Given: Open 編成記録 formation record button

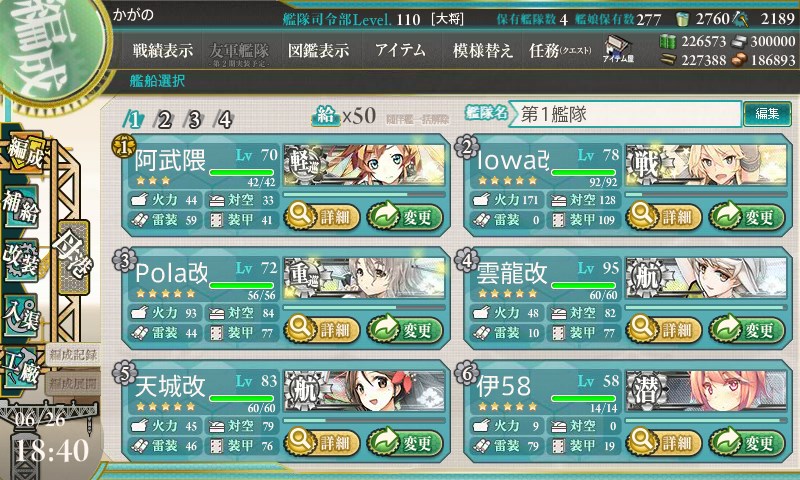Looking at the screenshot, I should pyautogui.click(x=73, y=355).
